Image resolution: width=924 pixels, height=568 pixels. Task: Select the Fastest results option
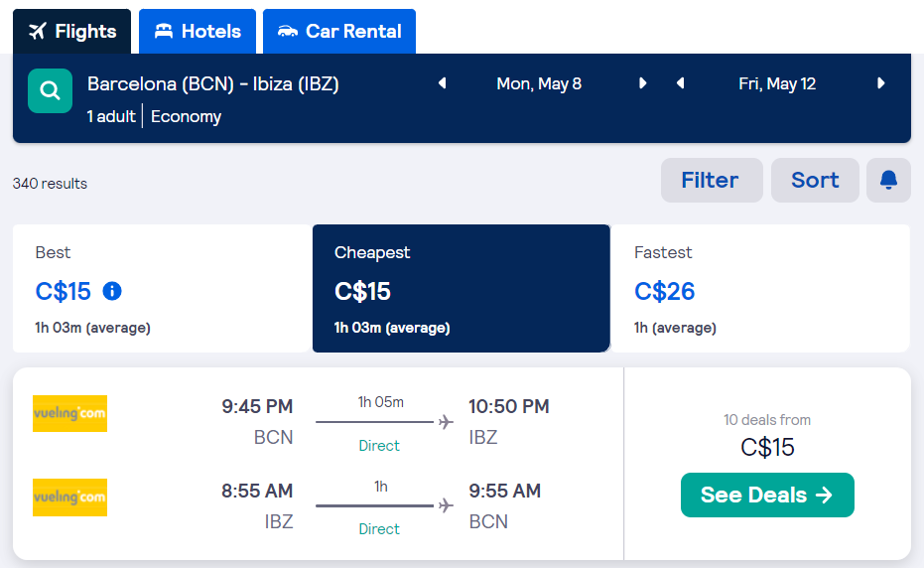[761, 288]
